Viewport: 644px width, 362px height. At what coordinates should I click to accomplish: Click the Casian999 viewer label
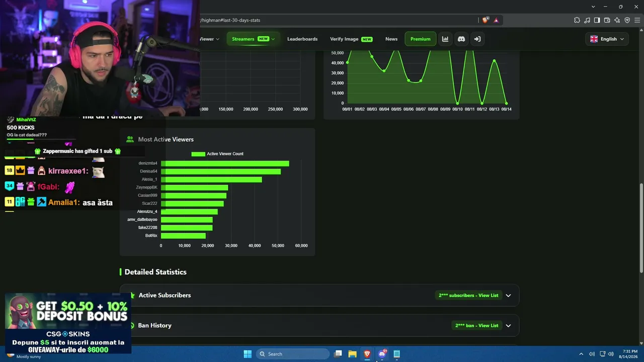pos(147,196)
